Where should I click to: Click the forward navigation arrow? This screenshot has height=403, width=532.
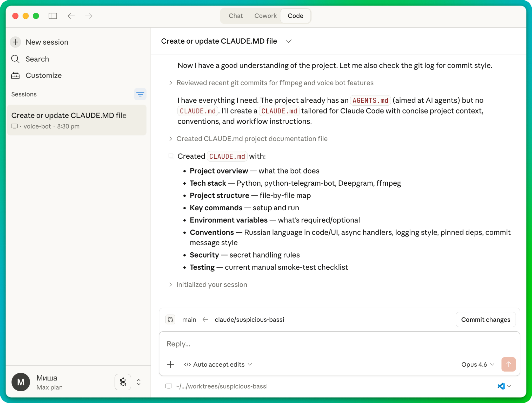tap(89, 16)
